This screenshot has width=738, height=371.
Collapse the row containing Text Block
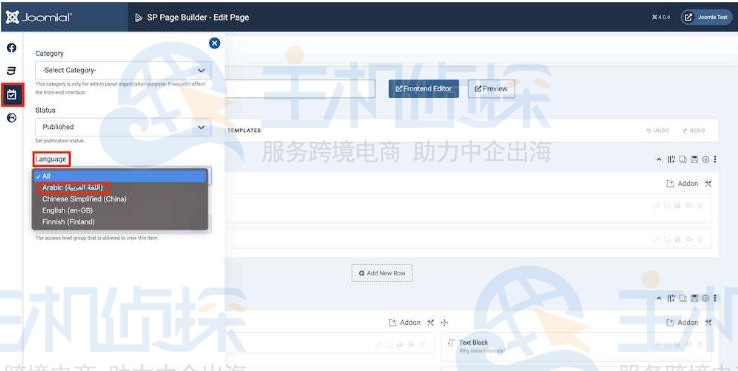pos(659,298)
